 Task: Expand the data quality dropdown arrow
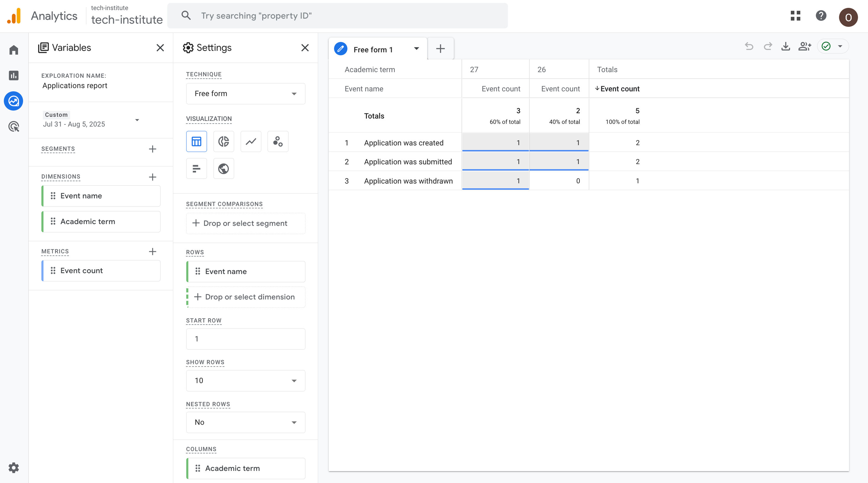(x=840, y=46)
